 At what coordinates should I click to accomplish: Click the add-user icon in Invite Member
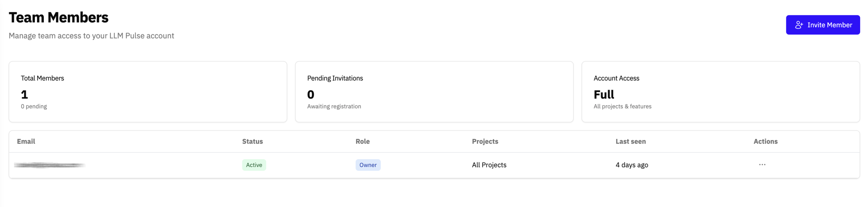pyautogui.click(x=798, y=25)
